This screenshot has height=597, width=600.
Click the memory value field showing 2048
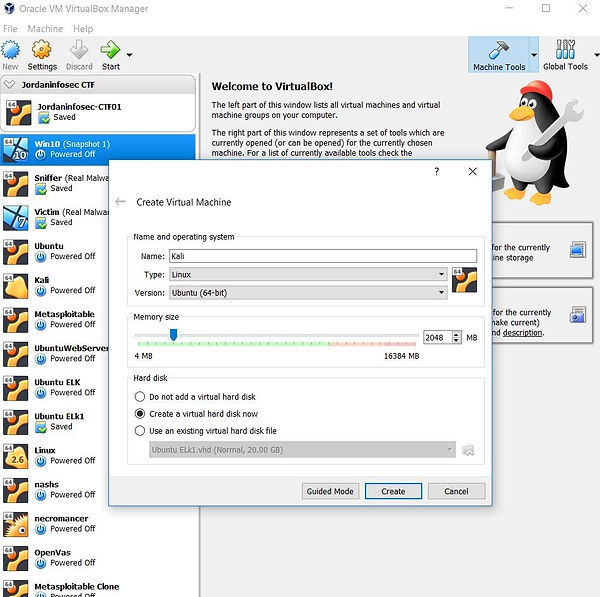click(x=438, y=337)
